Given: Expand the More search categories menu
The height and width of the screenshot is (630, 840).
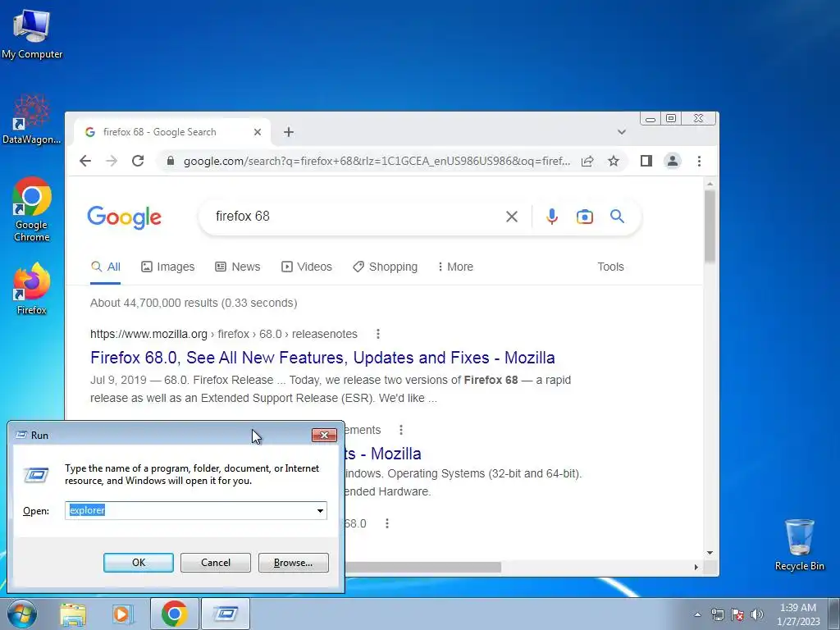Looking at the screenshot, I should click(455, 267).
